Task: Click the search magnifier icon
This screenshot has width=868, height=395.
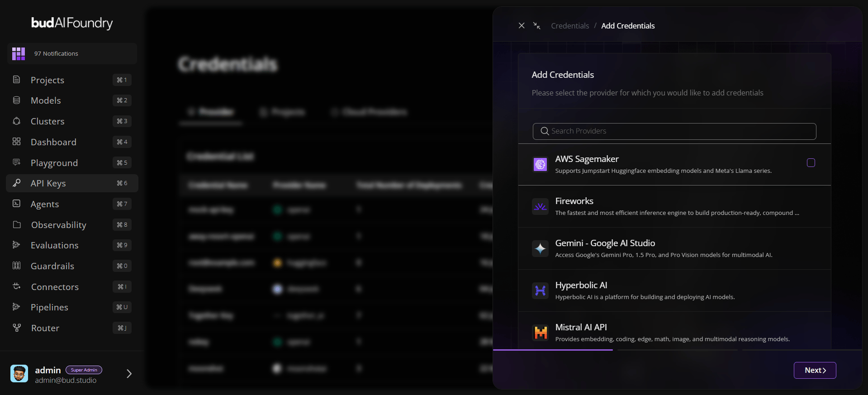Action: pyautogui.click(x=545, y=131)
